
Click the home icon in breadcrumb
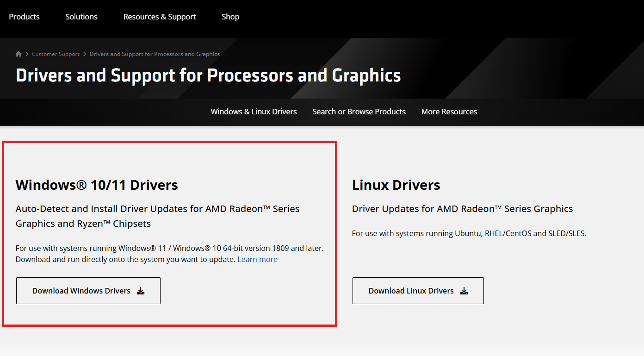[x=19, y=54]
